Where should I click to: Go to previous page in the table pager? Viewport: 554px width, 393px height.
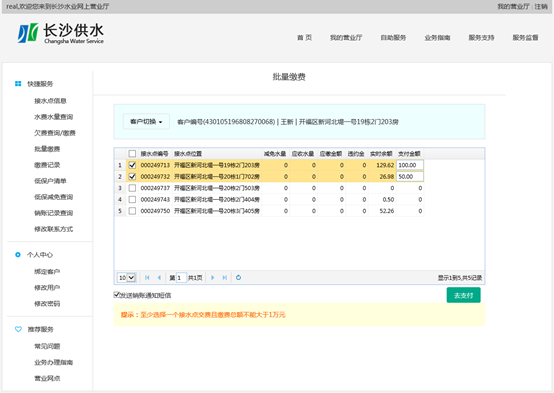pos(159,277)
